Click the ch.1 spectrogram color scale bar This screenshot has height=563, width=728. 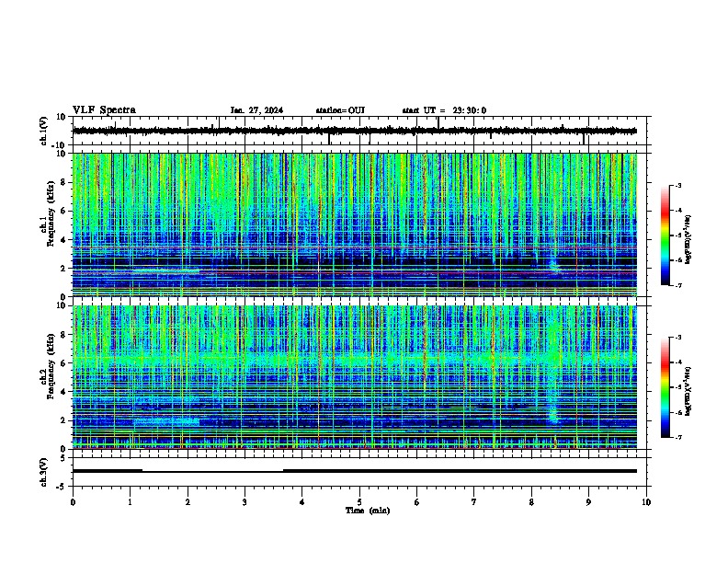coord(665,236)
